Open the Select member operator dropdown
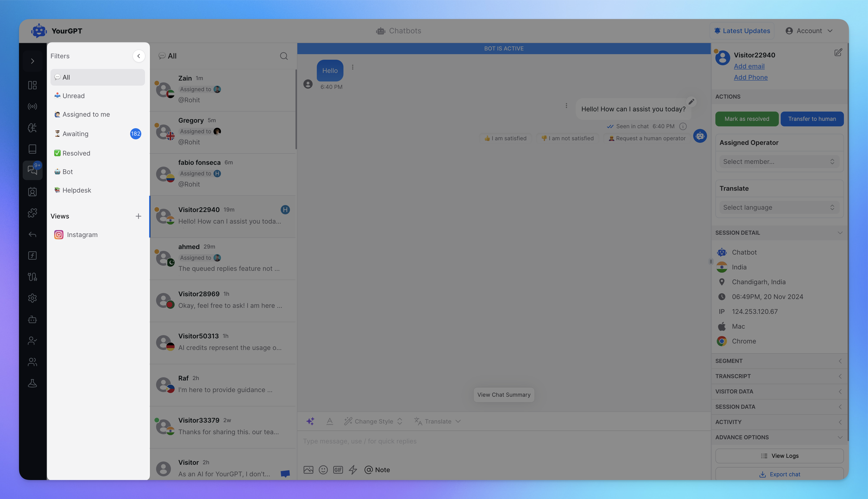Viewport: 868px width, 499px height. [779, 161]
